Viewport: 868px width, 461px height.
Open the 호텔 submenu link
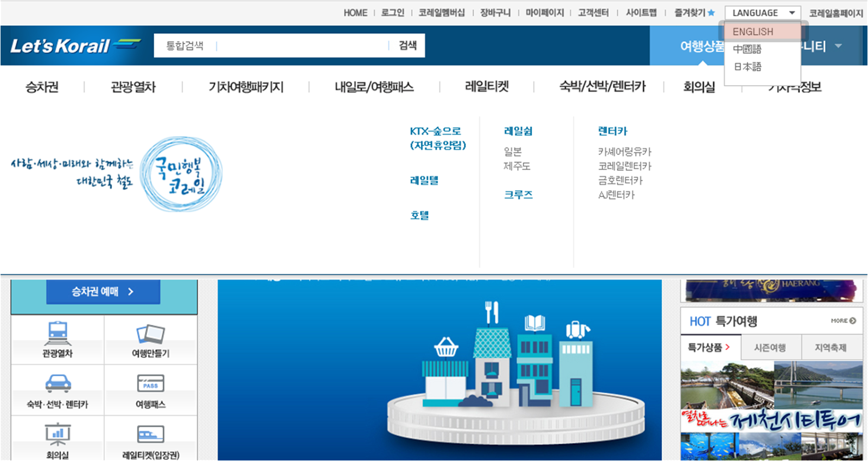419,215
